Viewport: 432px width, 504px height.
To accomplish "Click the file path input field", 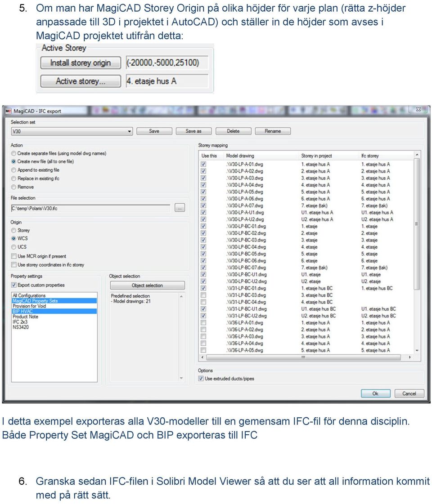I will coord(90,208).
